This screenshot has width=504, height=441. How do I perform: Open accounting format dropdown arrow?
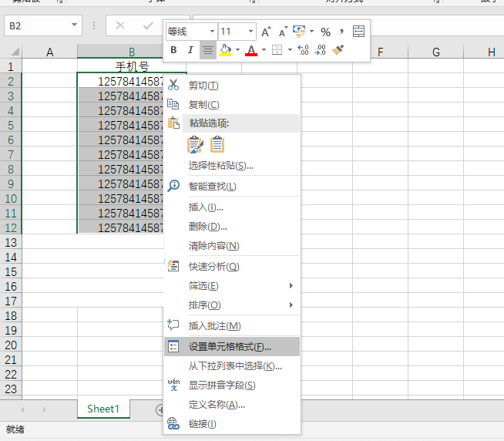pos(311,32)
